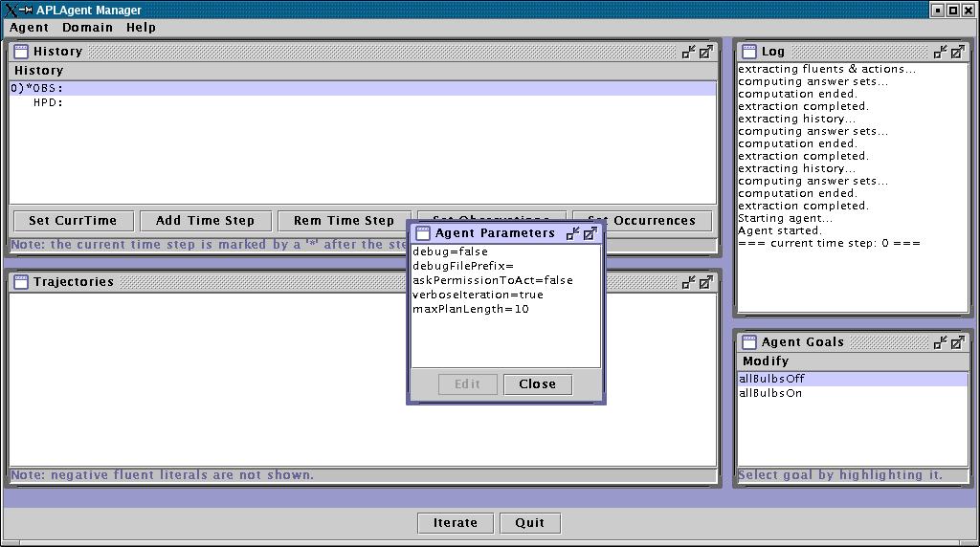Open the Agent menu

coord(29,28)
